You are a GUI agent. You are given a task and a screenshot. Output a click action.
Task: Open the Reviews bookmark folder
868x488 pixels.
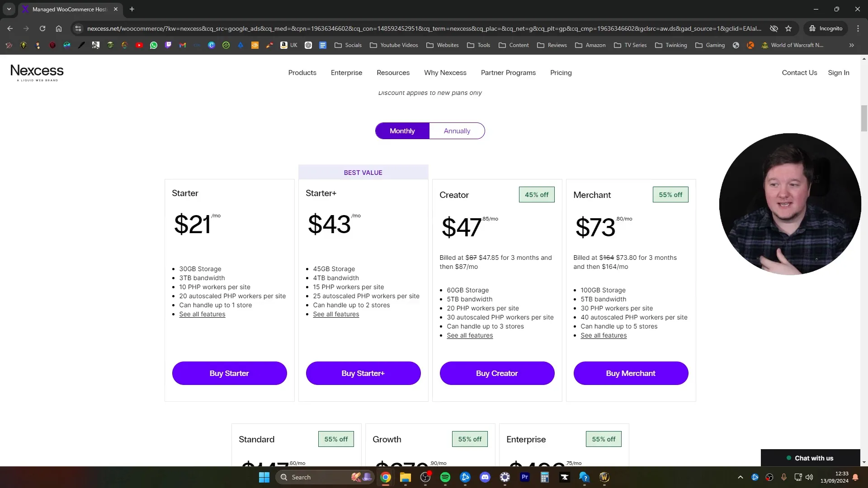[552, 45]
